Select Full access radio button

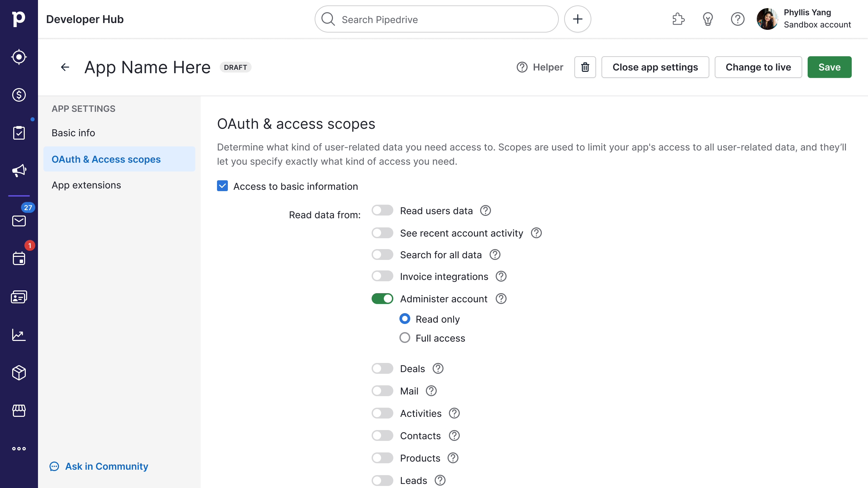(x=405, y=338)
